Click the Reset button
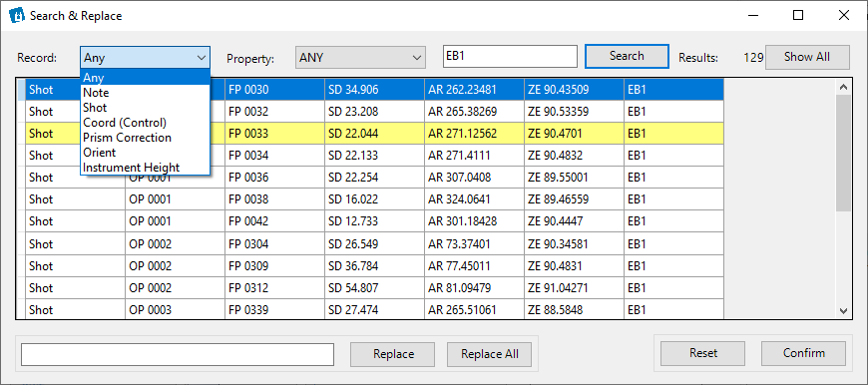This screenshot has width=868, height=385. click(x=703, y=353)
